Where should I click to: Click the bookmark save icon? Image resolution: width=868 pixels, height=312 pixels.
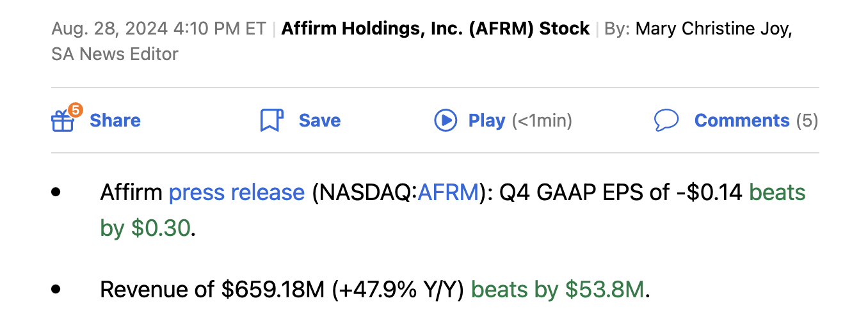tap(271, 120)
